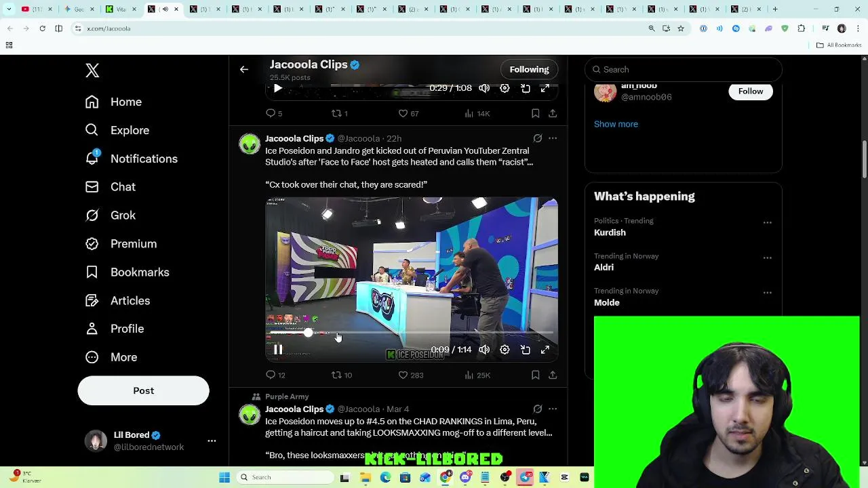Image resolution: width=868 pixels, height=488 pixels.
Task: Share the Zentral Studio post
Action: 553,375
